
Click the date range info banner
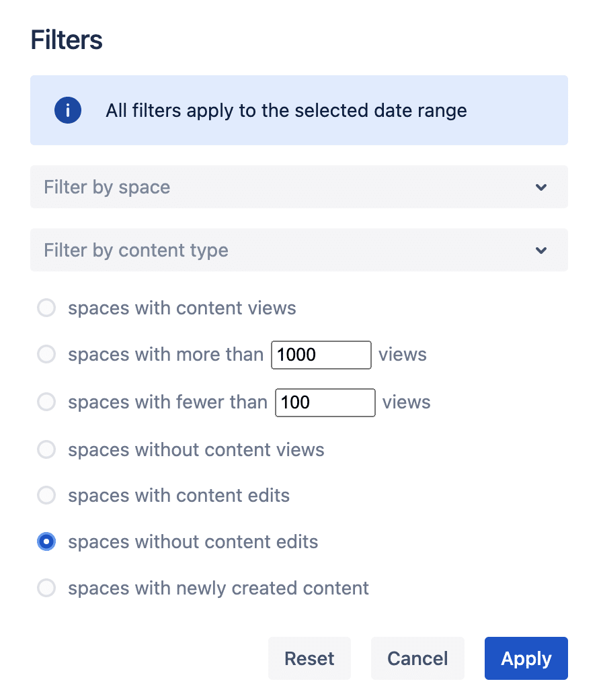[298, 110]
